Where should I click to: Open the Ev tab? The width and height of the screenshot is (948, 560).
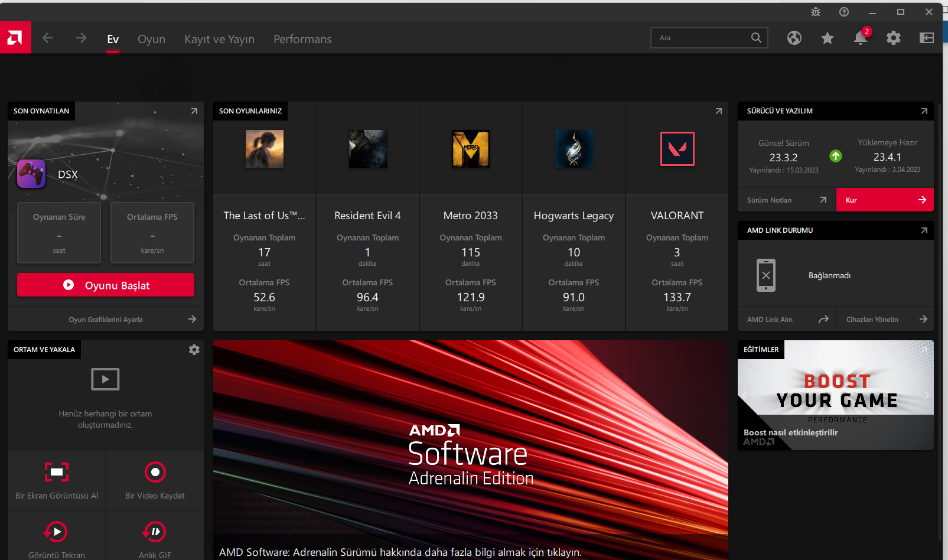coord(113,39)
